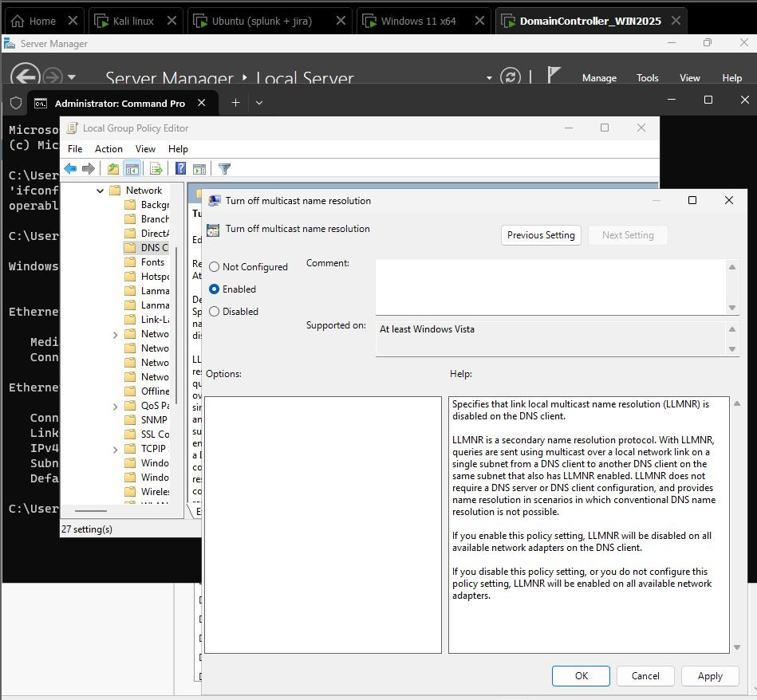This screenshot has width=757, height=700.
Task: Expand the QoS Pa tree node
Action: tap(115, 406)
